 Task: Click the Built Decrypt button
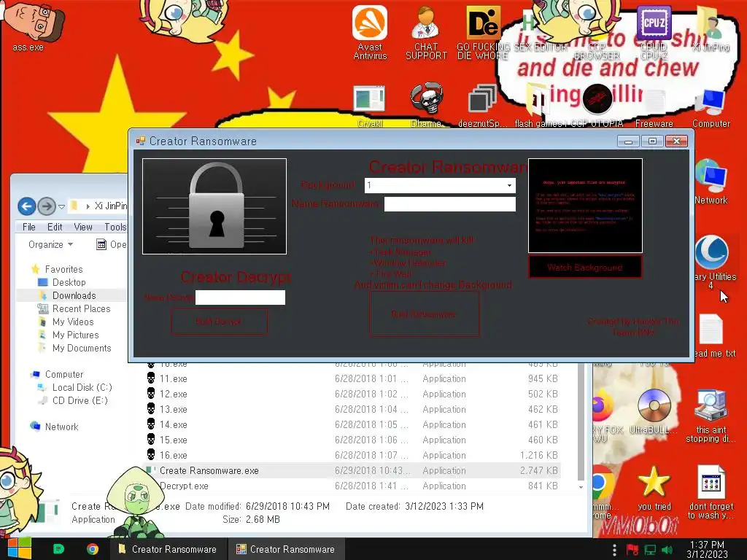click(x=219, y=322)
